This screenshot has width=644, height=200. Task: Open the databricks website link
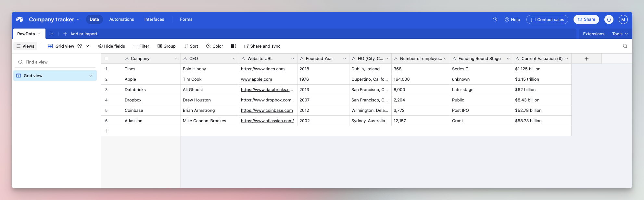(x=267, y=90)
